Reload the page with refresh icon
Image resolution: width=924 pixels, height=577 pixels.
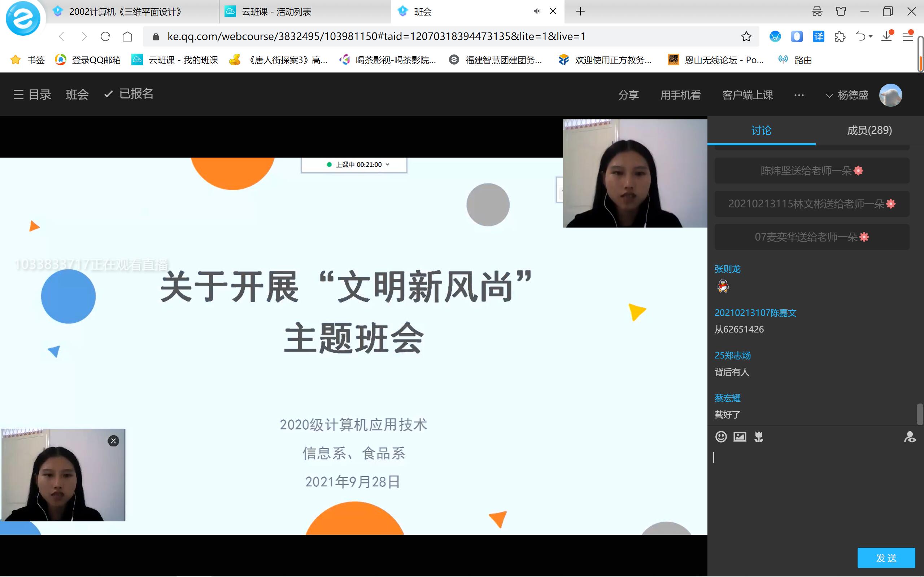point(105,37)
